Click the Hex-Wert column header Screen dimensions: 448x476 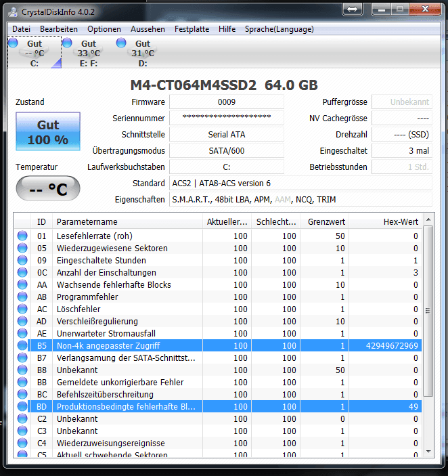tap(386, 222)
